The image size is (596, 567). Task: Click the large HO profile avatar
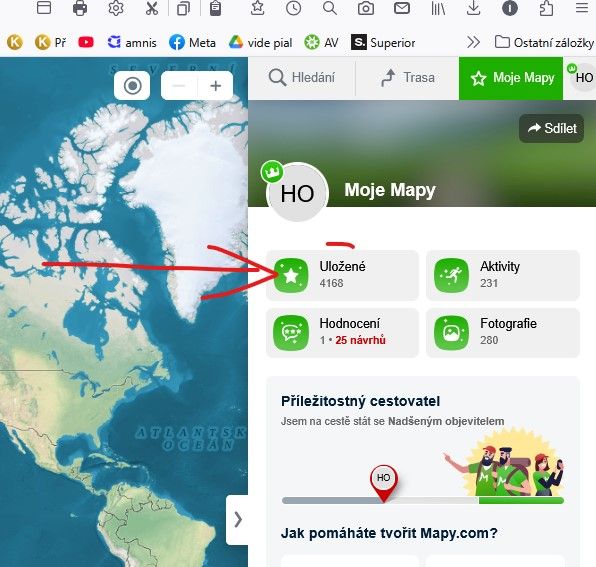click(297, 193)
